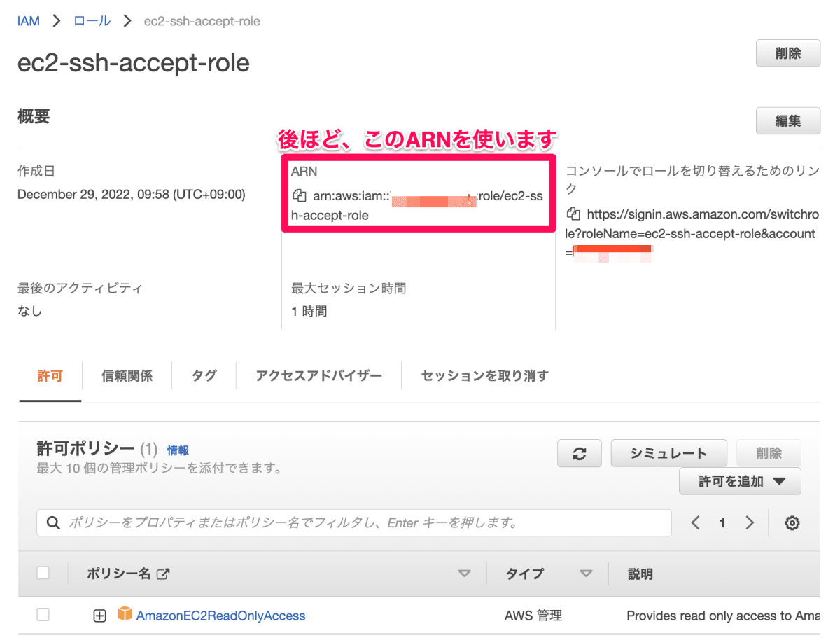840x638 pixels.
Task: Click the 最後のアクティビティ value なし
Action: [29, 311]
